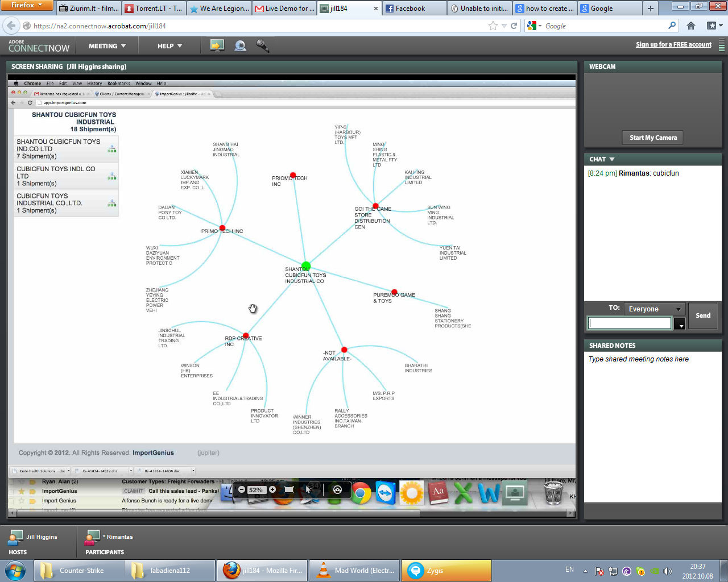Switch to the Facebook tab
Screen dimensions: 728x582
pos(415,9)
